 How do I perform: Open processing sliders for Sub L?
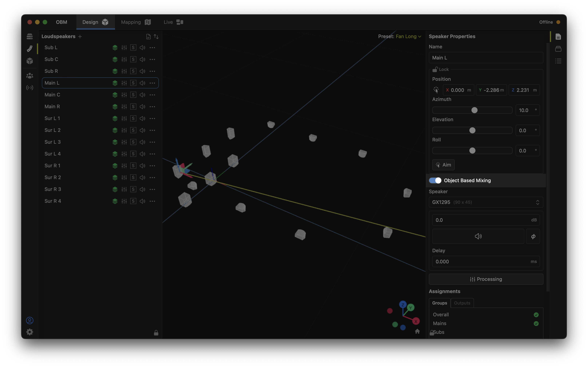coord(124,48)
